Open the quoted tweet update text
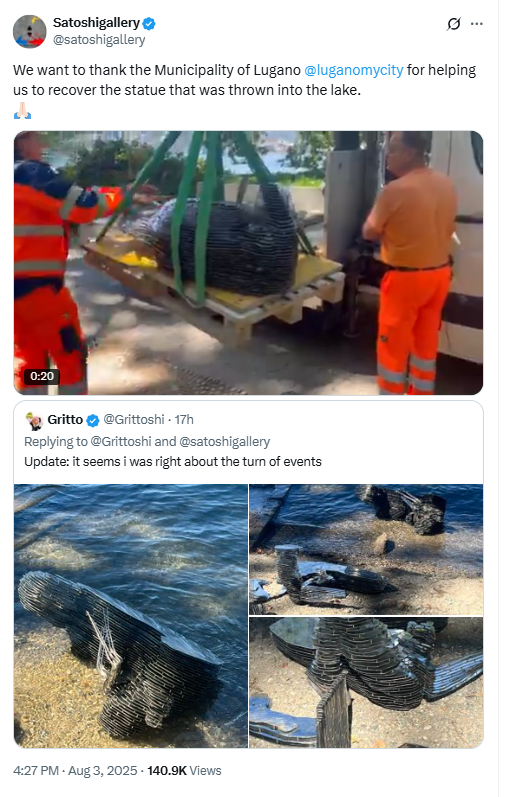The width and height of the screenshot is (510, 797). (x=173, y=462)
